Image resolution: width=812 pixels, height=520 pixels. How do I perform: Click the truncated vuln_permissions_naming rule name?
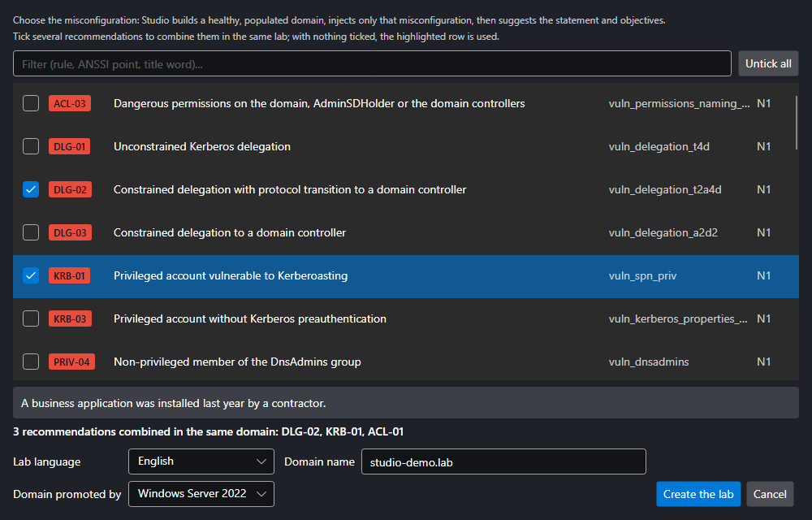[x=679, y=103]
